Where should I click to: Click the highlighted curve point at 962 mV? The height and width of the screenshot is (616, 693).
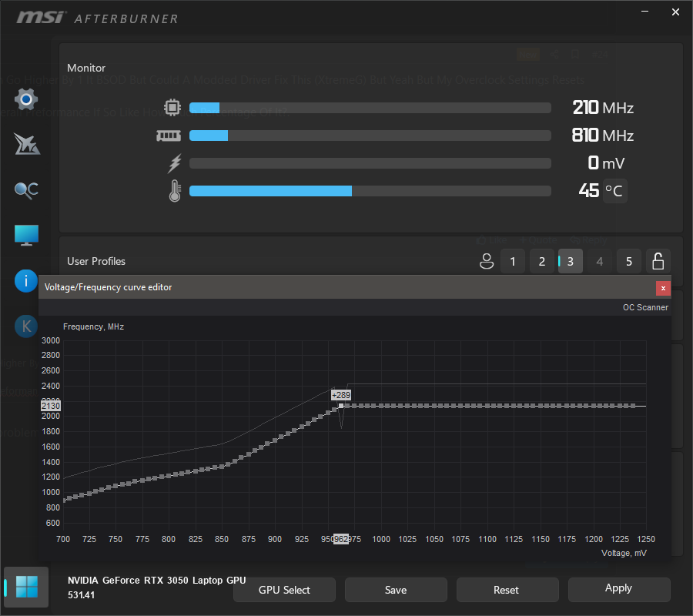[341, 406]
